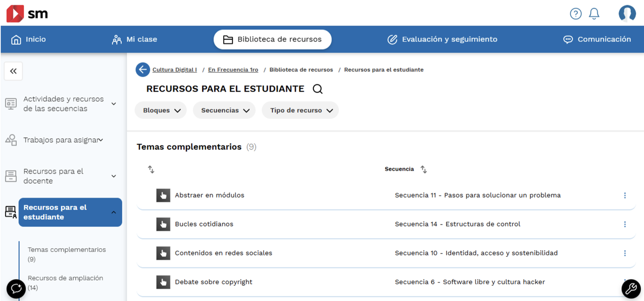Open resource Abstraer en módulos
This screenshot has width=644, height=301.
tap(210, 195)
